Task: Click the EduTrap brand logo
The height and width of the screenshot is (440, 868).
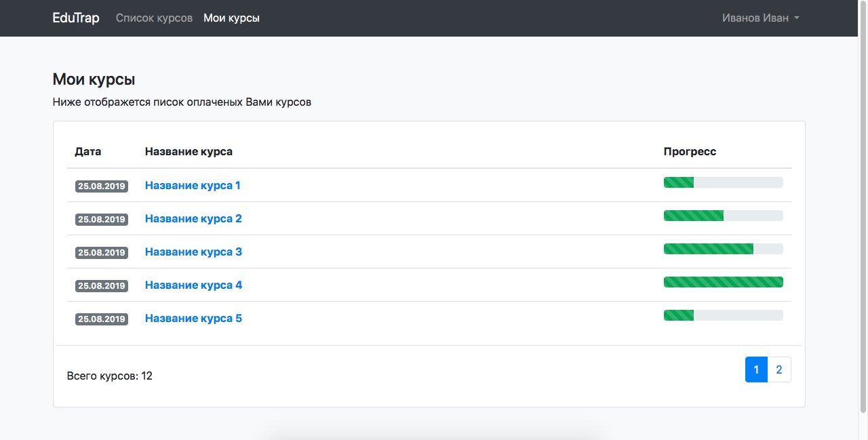Action: (76, 18)
